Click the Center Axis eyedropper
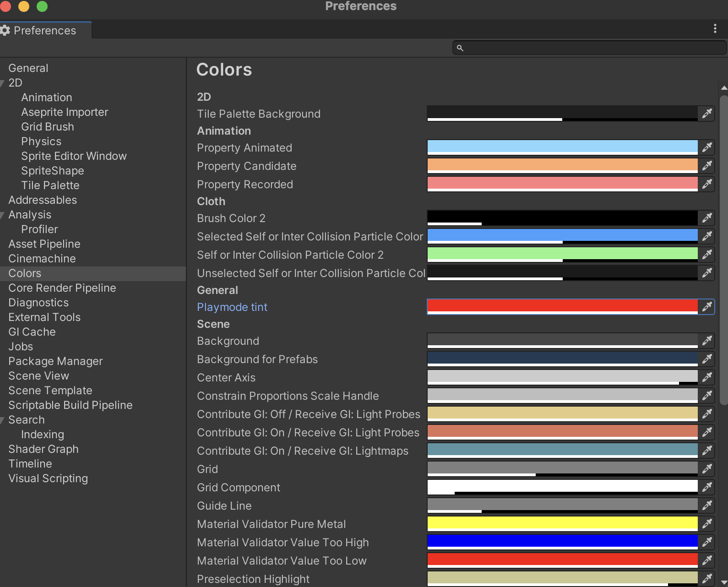 707,377
